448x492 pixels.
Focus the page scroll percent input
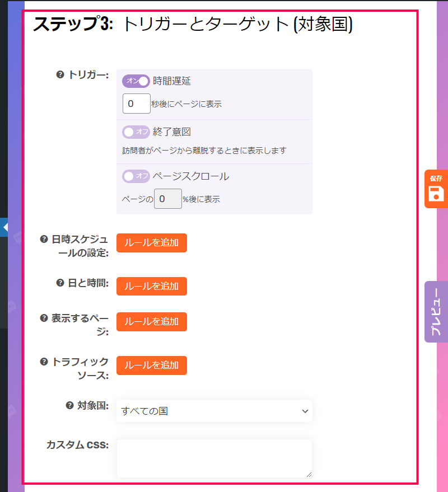[168, 199]
